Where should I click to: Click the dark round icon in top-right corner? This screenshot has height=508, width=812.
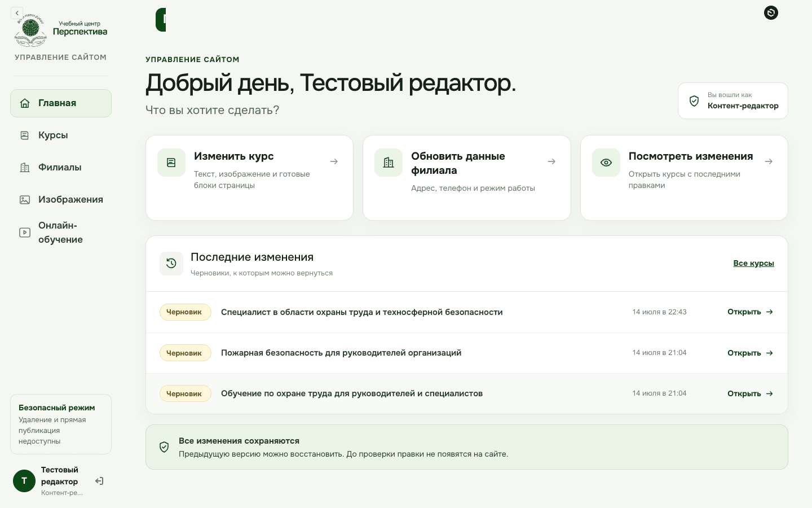[771, 12]
